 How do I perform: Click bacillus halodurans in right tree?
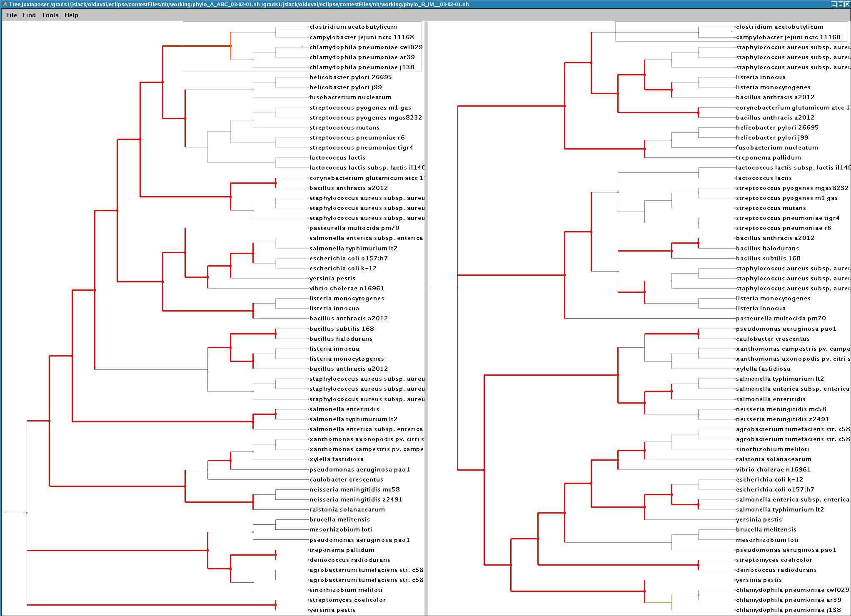(767, 248)
